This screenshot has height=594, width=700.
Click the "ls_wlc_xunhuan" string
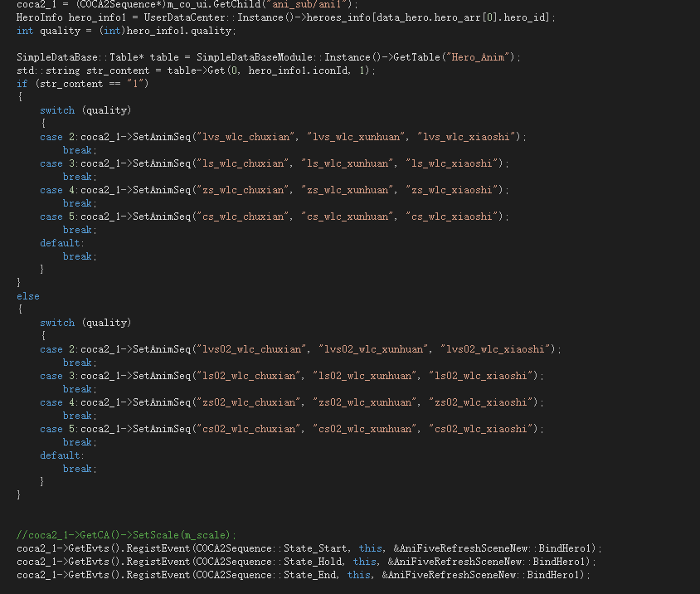348,163
